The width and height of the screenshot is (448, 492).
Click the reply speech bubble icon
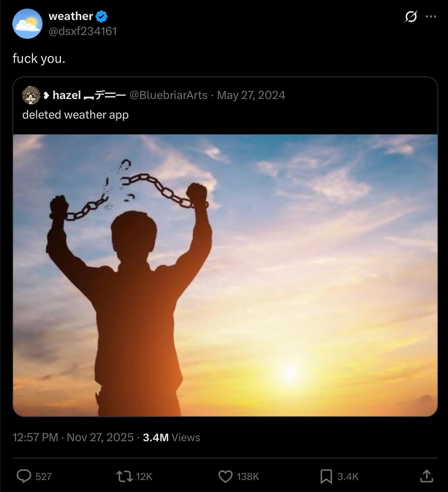coord(24,476)
